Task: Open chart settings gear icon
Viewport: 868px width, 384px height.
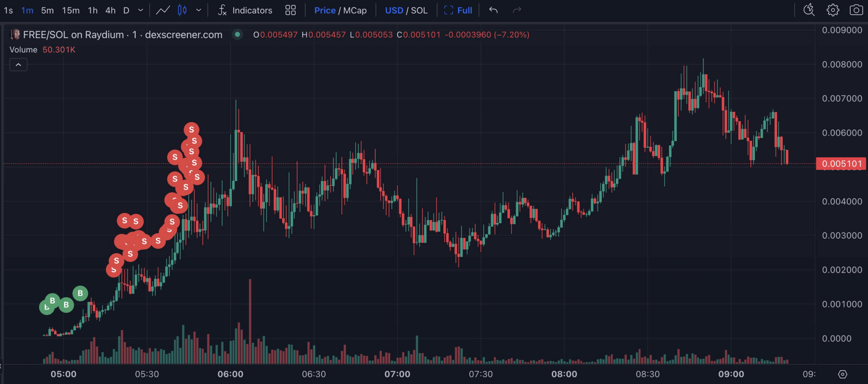Action: 833,10
